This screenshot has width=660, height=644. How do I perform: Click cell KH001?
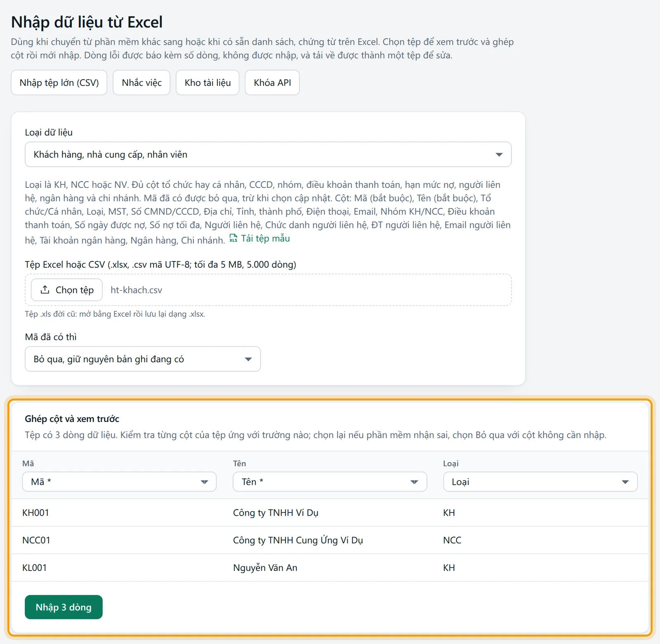click(35, 513)
